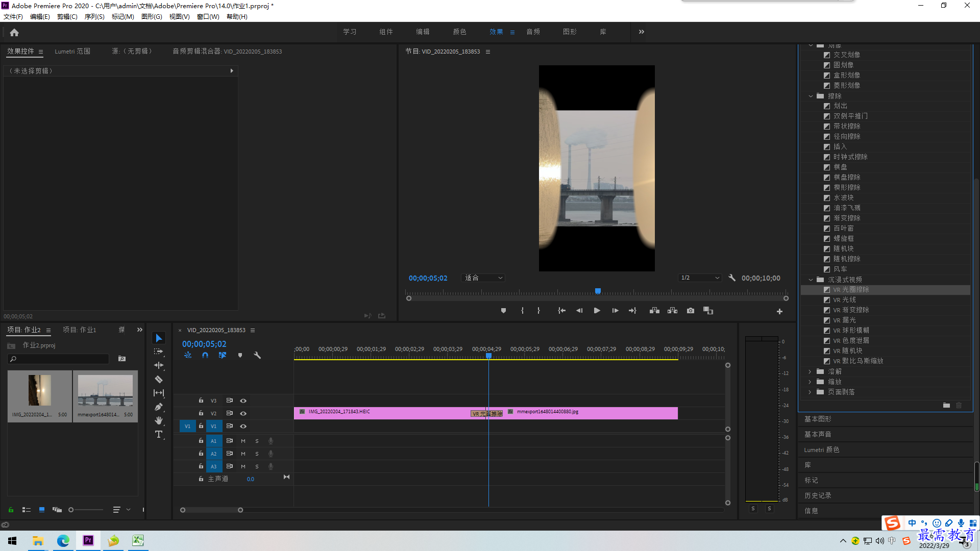Toggle snap in timeline magnet icon
This screenshot has width=980, height=551.
[205, 355]
